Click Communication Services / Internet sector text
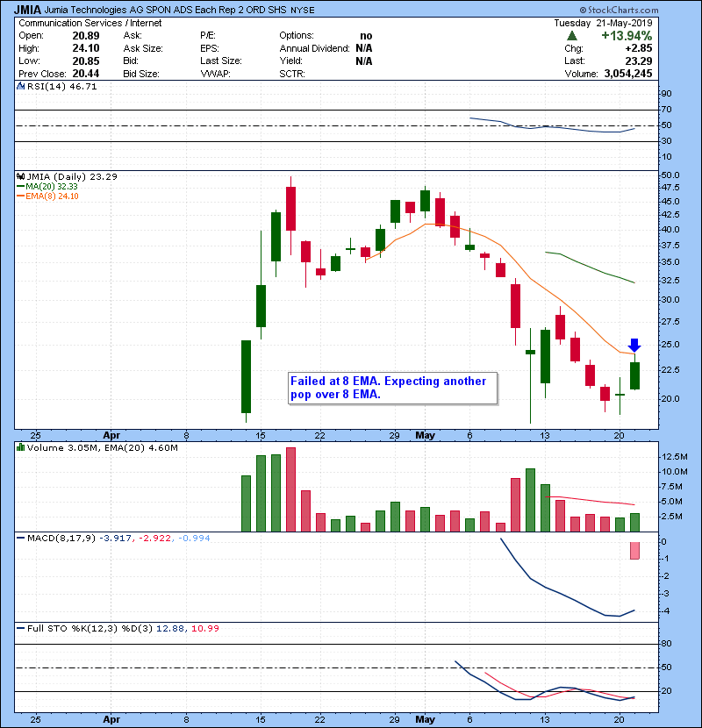 tap(90, 23)
